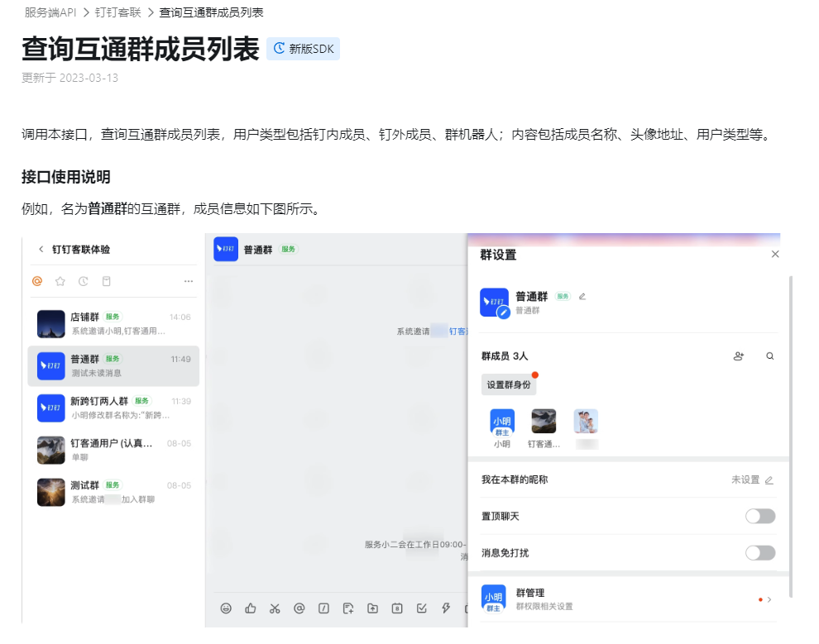Open the 店铺群 conversation

point(113,323)
